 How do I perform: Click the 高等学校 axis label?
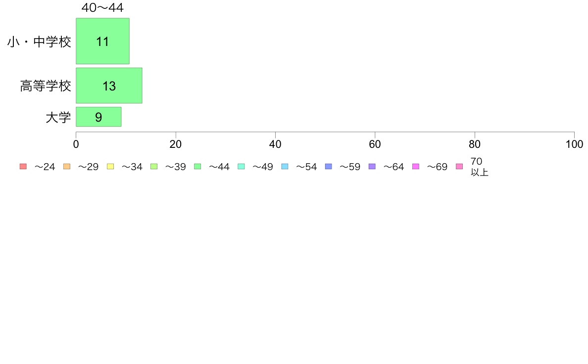(46, 86)
